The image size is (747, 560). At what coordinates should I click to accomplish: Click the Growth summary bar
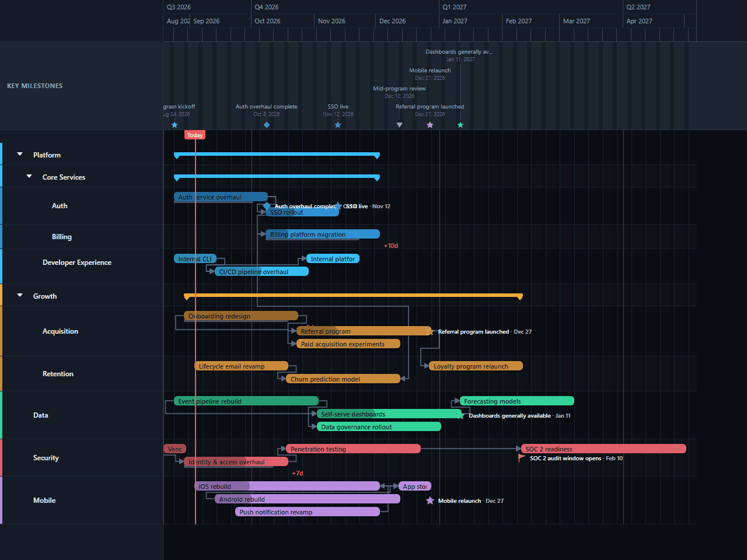354,296
